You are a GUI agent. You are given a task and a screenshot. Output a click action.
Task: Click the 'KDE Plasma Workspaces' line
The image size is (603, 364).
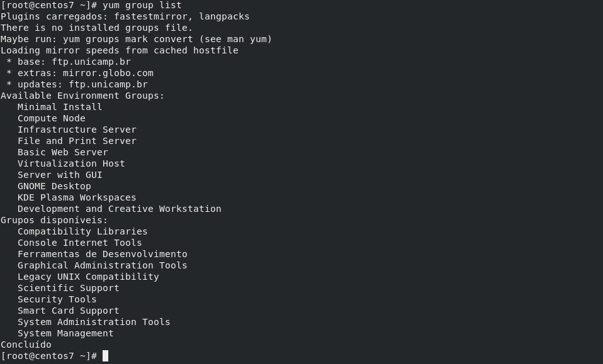point(77,197)
